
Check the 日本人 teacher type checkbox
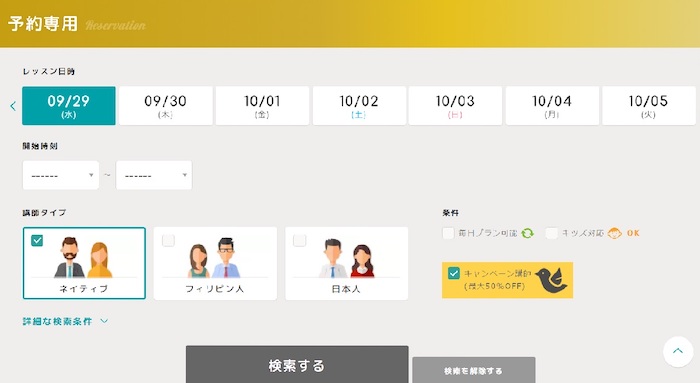pos(300,241)
